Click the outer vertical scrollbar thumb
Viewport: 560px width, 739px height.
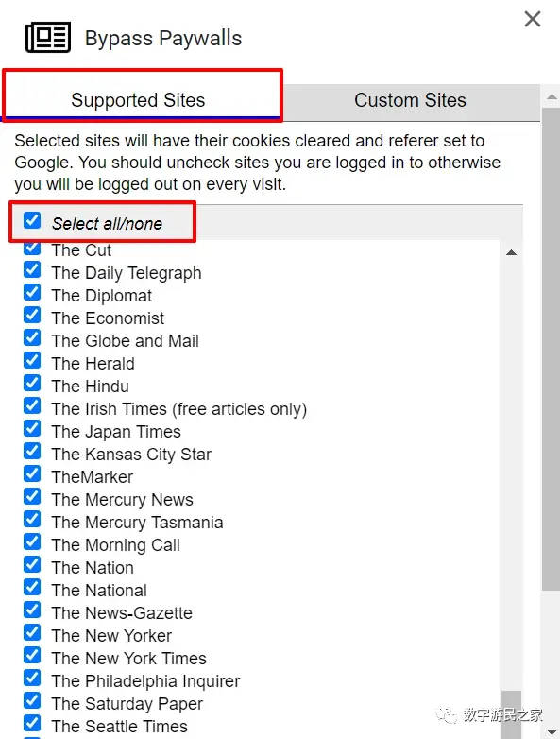click(552, 349)
